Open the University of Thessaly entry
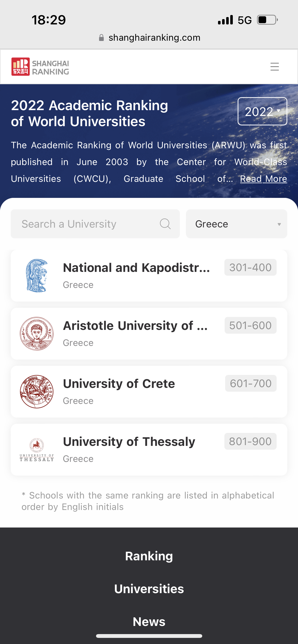 click(129, 442)
